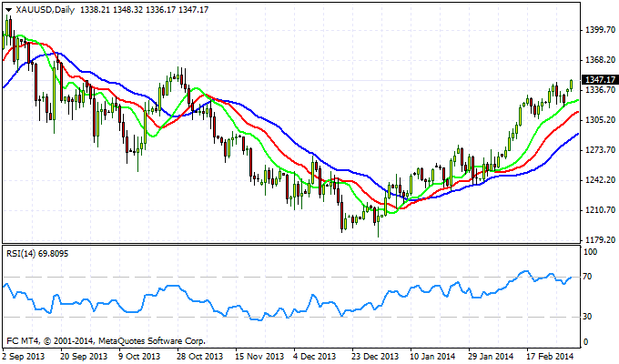Click the 1242.20 price axis label
The image size is (619, 364).
click(600, 179)
